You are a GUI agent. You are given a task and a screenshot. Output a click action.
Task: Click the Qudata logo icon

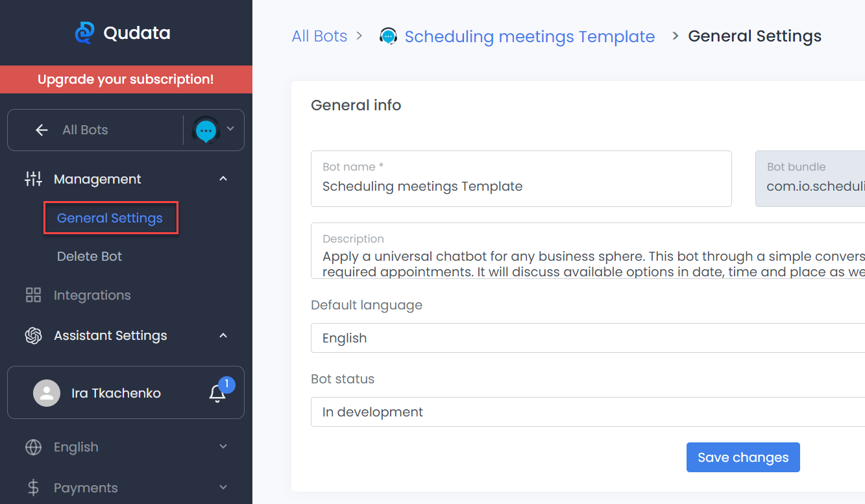[x=85, y=32]
